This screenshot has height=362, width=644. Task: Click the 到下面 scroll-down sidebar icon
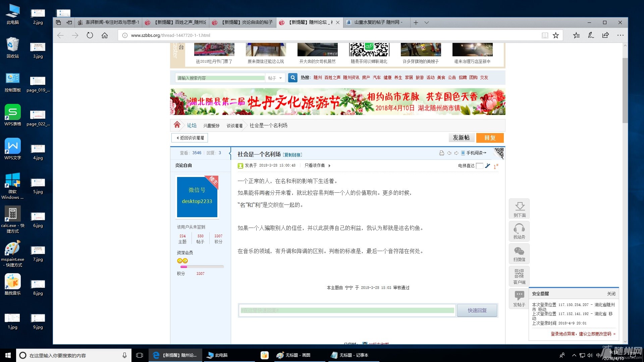(x=520, y=208)
